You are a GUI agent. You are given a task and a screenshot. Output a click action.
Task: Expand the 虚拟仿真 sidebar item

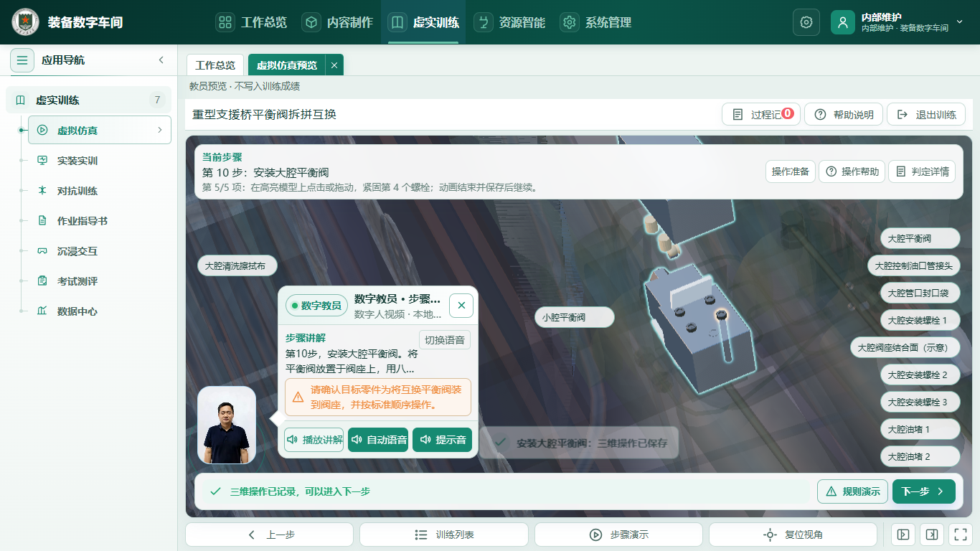point(100,131)
